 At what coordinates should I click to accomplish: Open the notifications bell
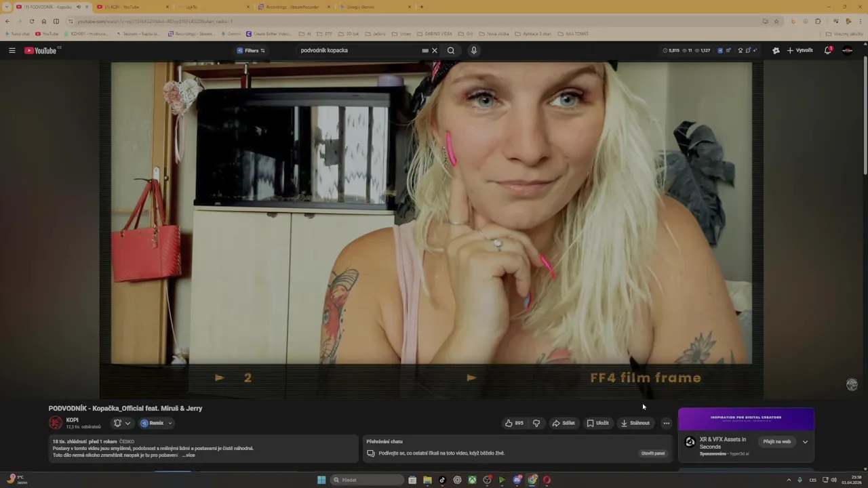[x=828, y=50]
